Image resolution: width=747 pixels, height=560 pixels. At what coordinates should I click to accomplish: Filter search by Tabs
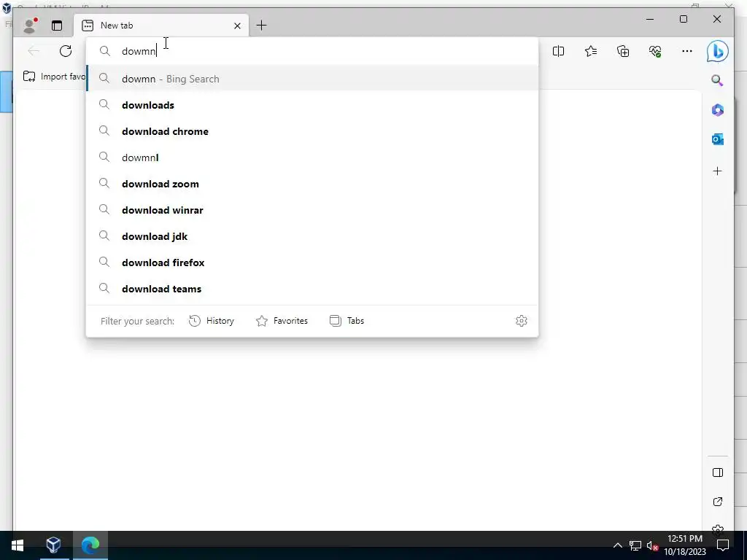point(347,321)
